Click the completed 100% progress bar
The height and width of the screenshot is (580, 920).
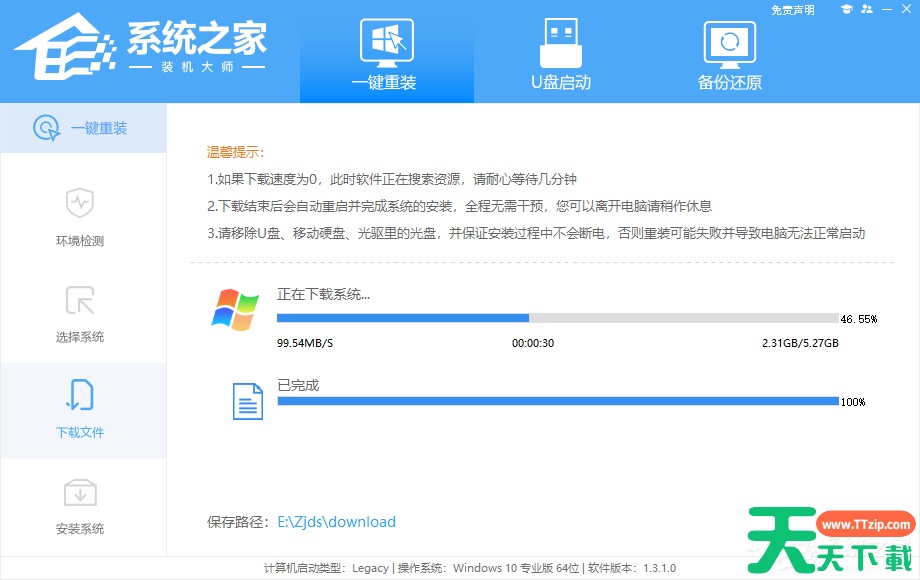pos(557,401)
